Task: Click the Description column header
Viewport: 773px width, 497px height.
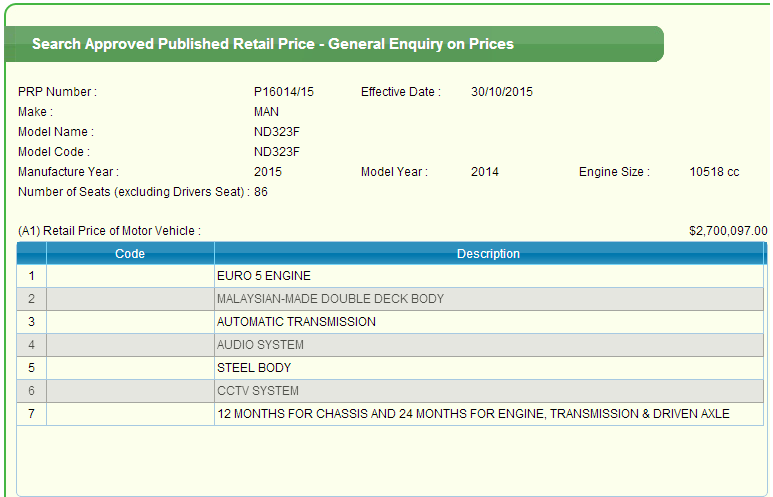Action: (488, 254)
